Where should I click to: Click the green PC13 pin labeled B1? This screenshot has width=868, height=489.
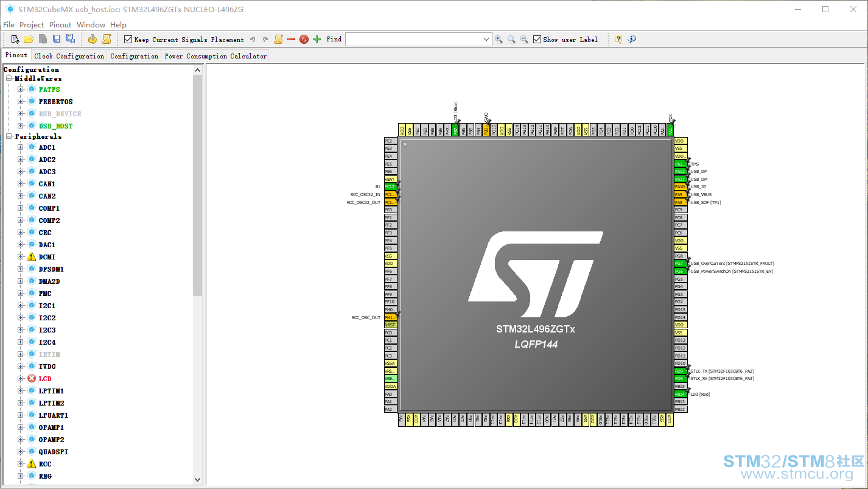point(390,187)
